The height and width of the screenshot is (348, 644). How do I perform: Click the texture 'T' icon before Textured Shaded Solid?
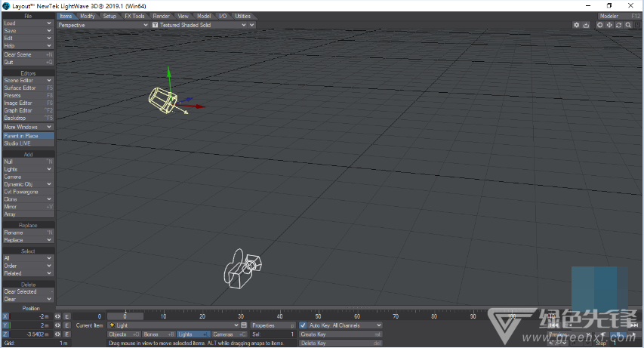(x=155, y=25)
